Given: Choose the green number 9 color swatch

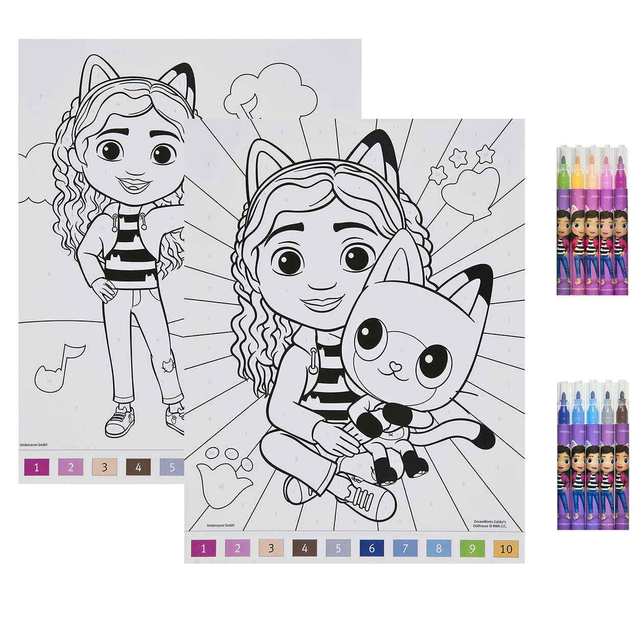Looking at the screenshot, I should (472, 548).
